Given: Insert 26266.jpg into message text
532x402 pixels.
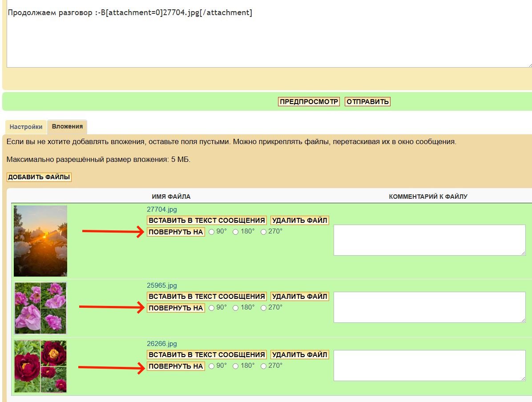Looking at the screenshot, I should (207, 355).
